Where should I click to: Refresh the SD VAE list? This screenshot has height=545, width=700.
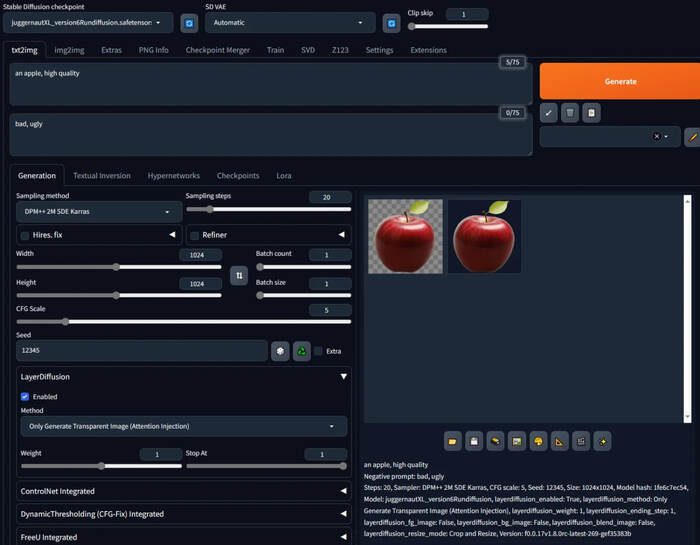click(391, 23)
